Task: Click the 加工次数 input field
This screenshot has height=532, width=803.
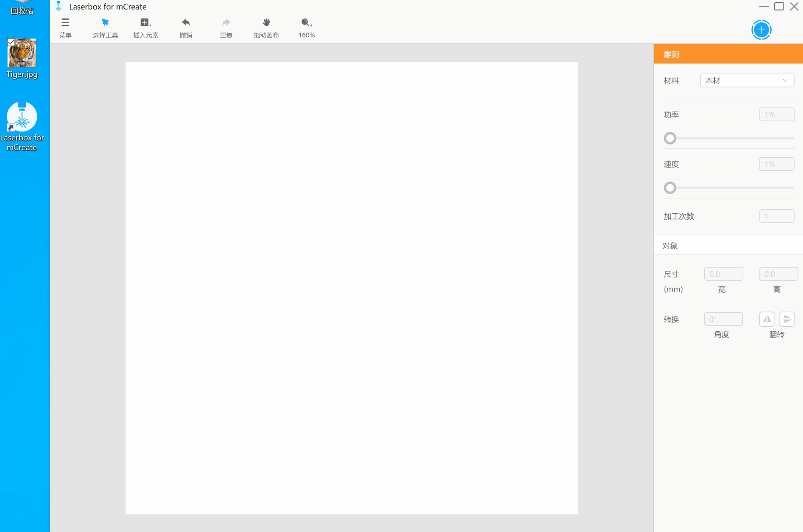Action: [776, 216]
